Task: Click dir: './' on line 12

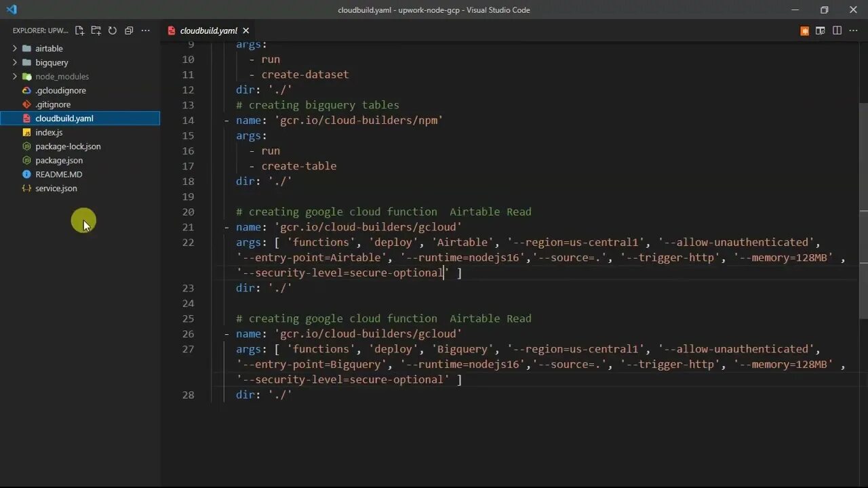Action: (264, 89)
